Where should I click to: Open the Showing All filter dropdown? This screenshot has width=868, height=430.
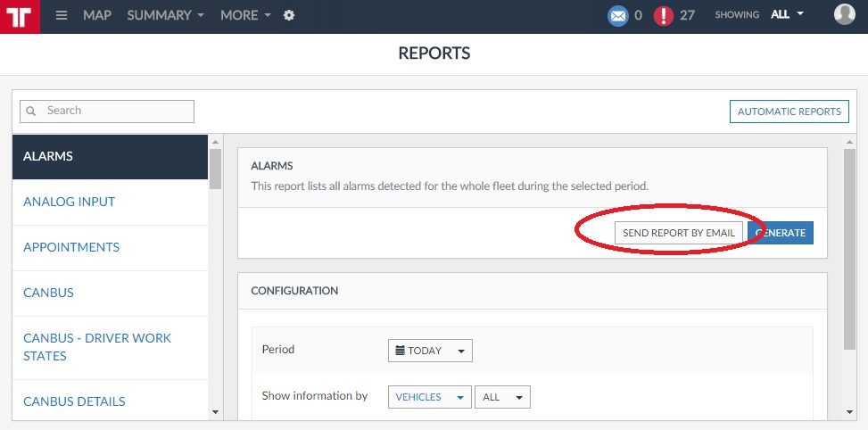[x=788, y=14]
